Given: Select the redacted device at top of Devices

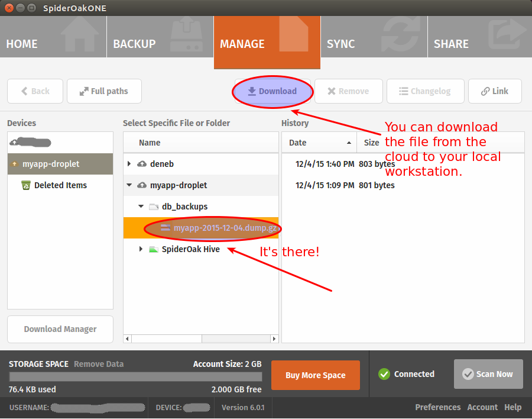Looking at the screenshot, I should (60, 143).
